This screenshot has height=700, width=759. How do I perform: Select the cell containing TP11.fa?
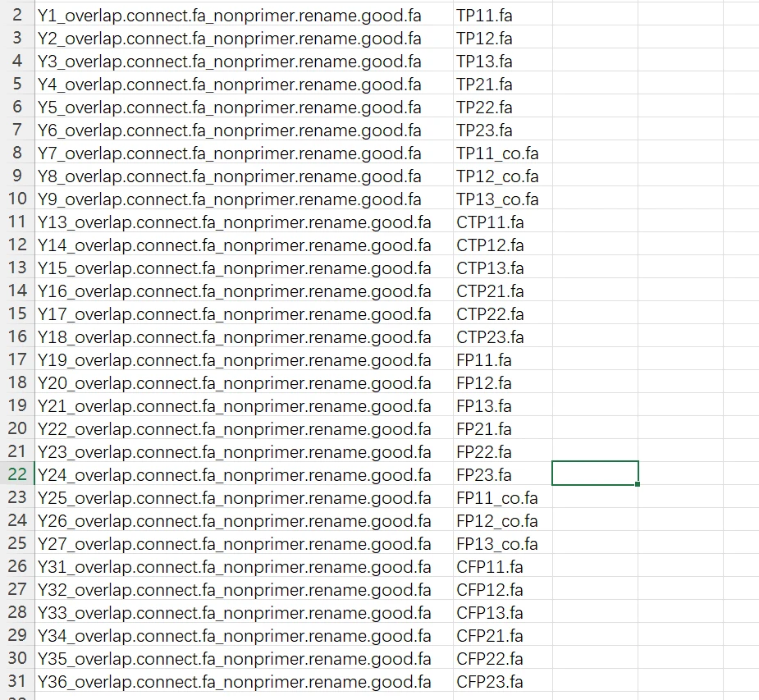click(x=483, y=16)
